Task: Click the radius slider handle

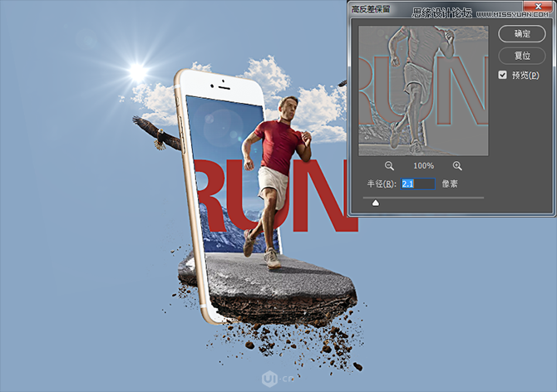Action: coord(376,203)
